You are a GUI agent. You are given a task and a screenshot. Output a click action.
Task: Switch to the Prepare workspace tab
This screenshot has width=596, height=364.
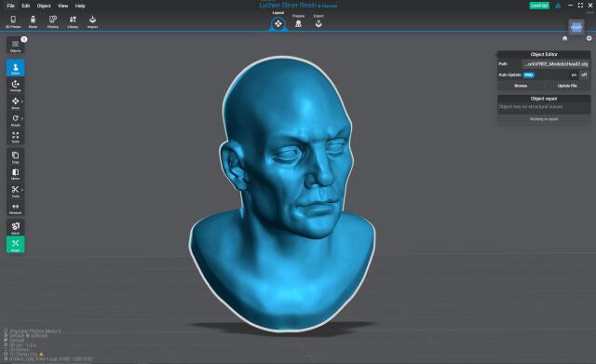(x=298, y=21)
